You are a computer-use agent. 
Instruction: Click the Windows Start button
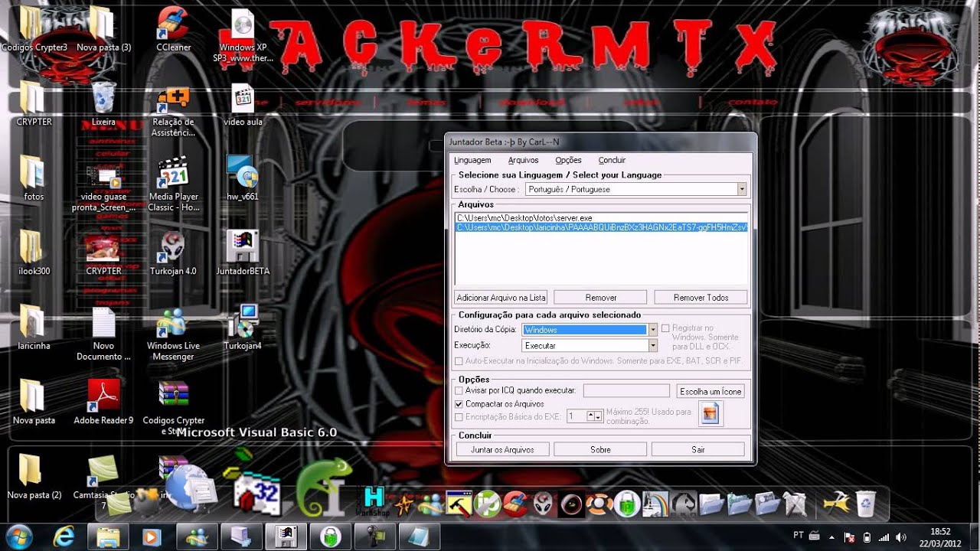click(x=18, y=536)
